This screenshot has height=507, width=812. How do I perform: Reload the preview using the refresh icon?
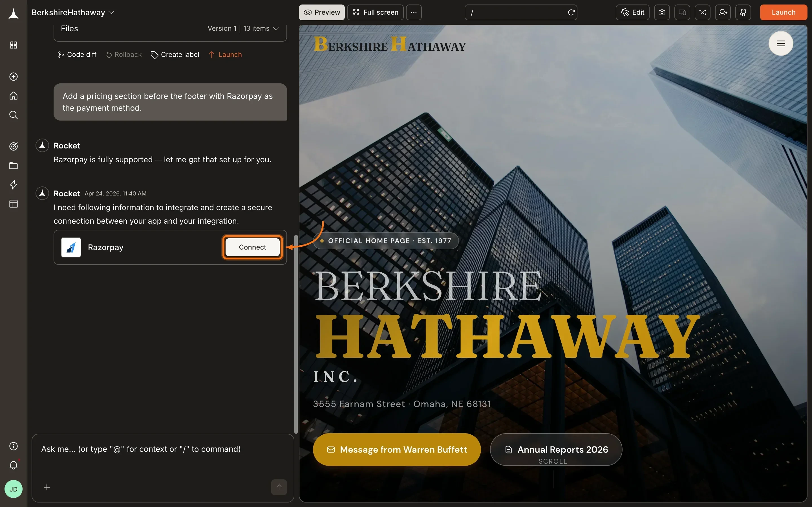(x=571, y=12)
